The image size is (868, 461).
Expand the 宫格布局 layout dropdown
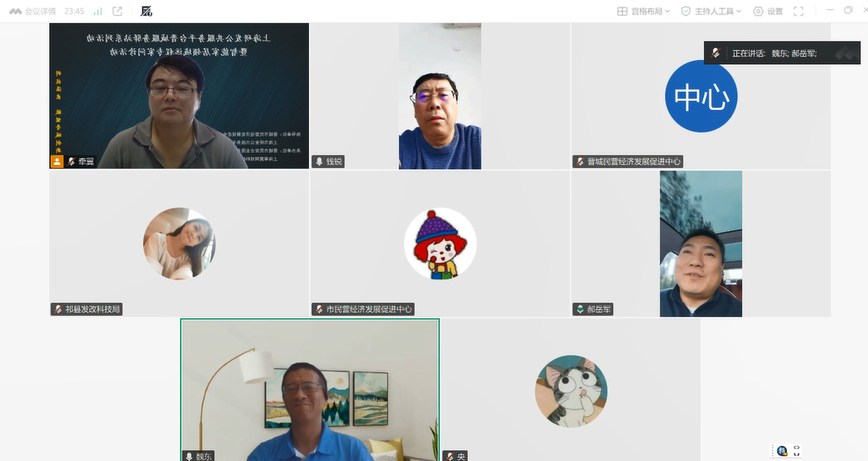pyautogui.click(x=643, y=11)
